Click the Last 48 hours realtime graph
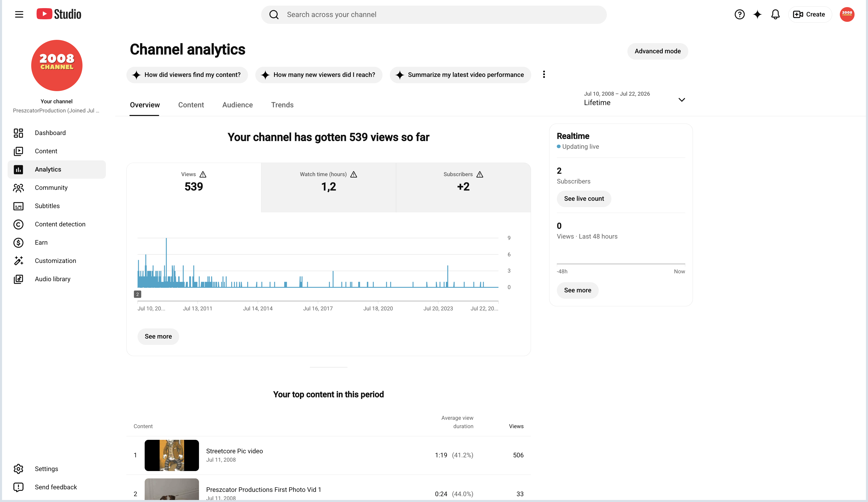 [621, 257]
